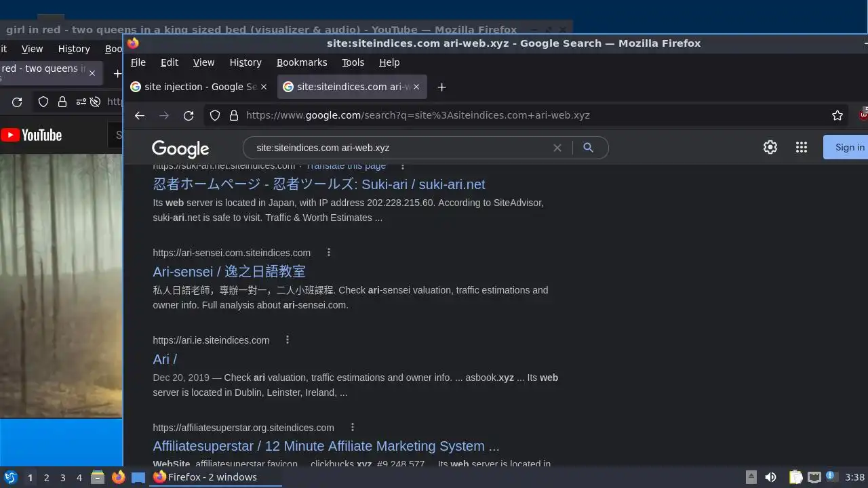Open the Tools menu
This screenshot has height=488, width=868.
coord(353,62)
